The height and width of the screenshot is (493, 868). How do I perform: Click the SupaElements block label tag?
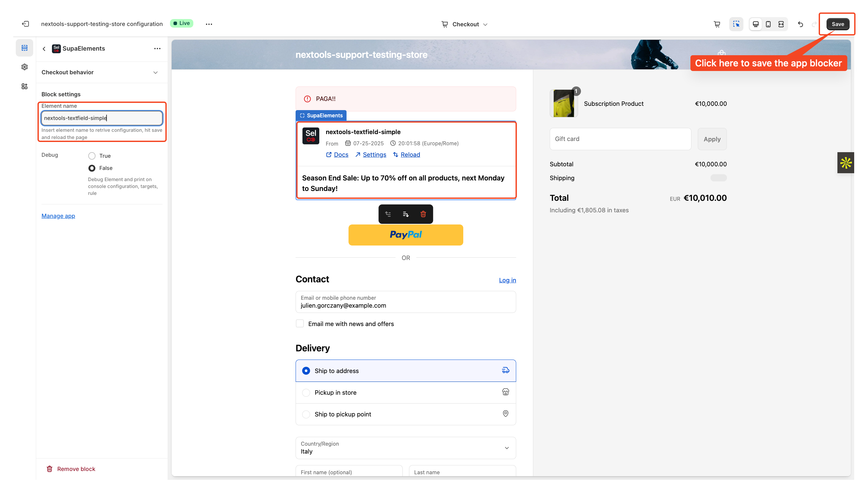pyautogui.click(x=321, y=115)
